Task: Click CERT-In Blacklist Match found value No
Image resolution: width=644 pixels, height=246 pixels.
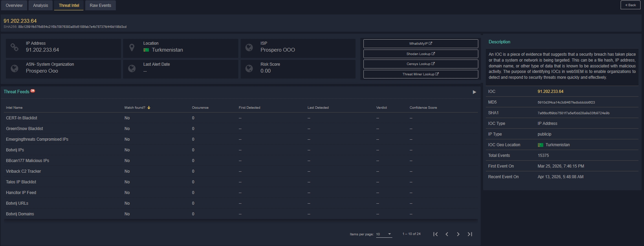Action: (x=127, y=118)
